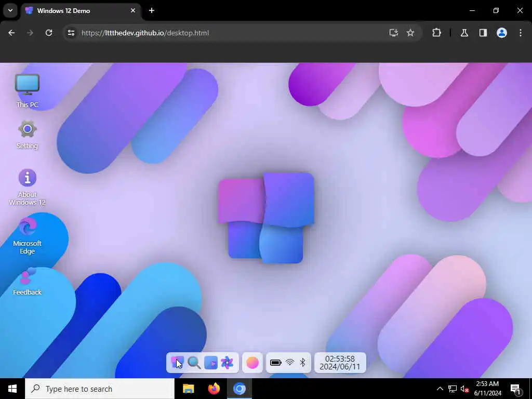Image resolution: width=532 pixels, height=399 pixels.
Task: Open the Windows 12 start menu in dock
Action: pos(177,363)
